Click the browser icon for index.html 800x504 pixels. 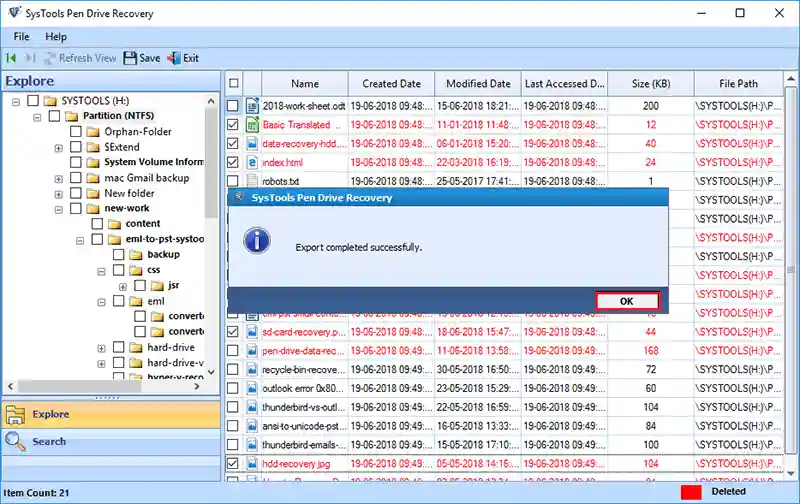tap(252, 163)
